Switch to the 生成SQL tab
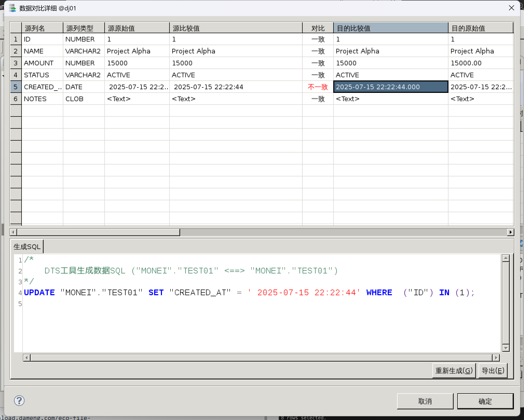This screenshot has width=524, height=420. 27,247
